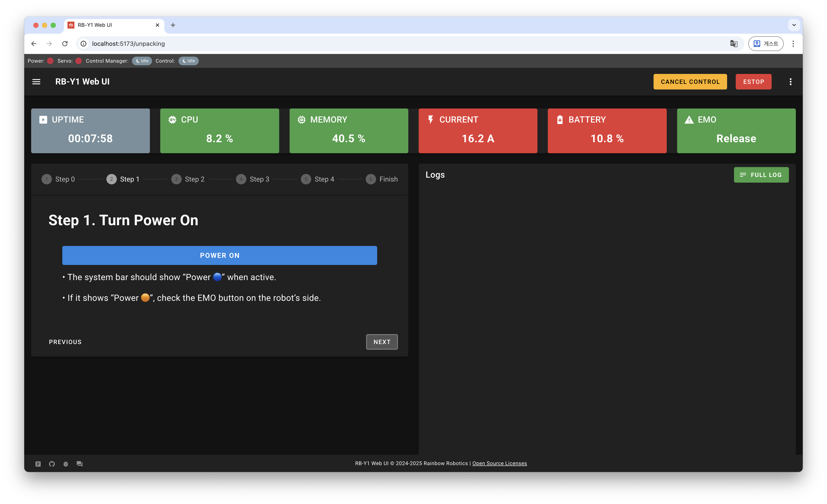Open the FULL LOG view

tap(761, 175)
